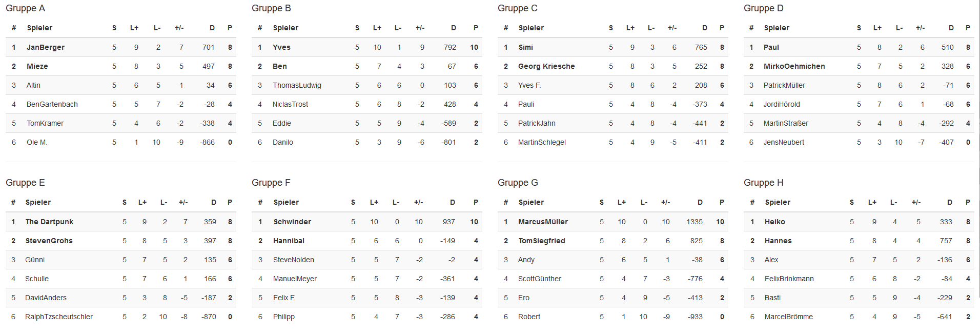Click PatrickMüller in Gruppe D

(784, 85)
